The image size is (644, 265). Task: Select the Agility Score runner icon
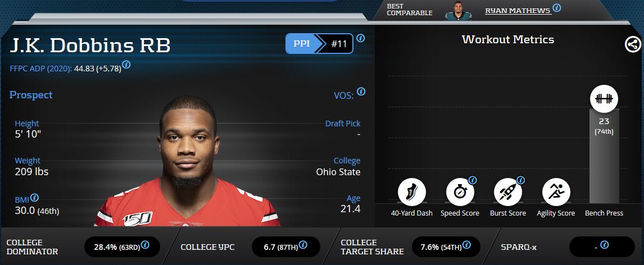tap(556, 191)
